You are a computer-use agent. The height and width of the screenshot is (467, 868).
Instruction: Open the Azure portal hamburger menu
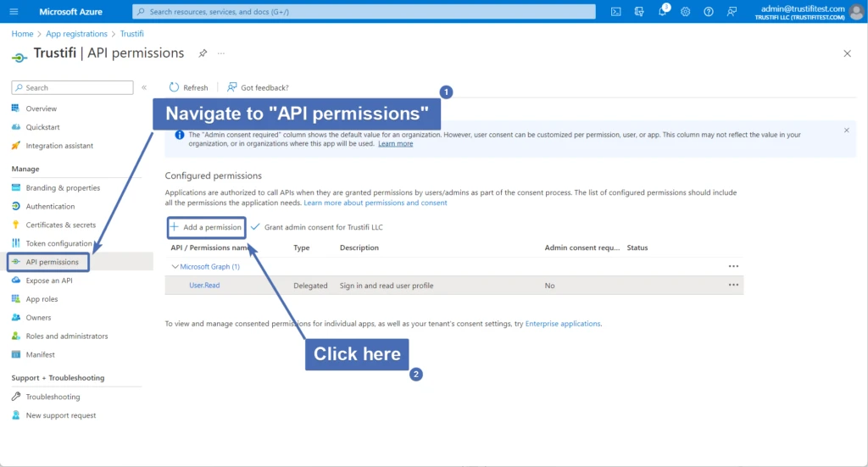pyautogui.click(x=14, y=12)
